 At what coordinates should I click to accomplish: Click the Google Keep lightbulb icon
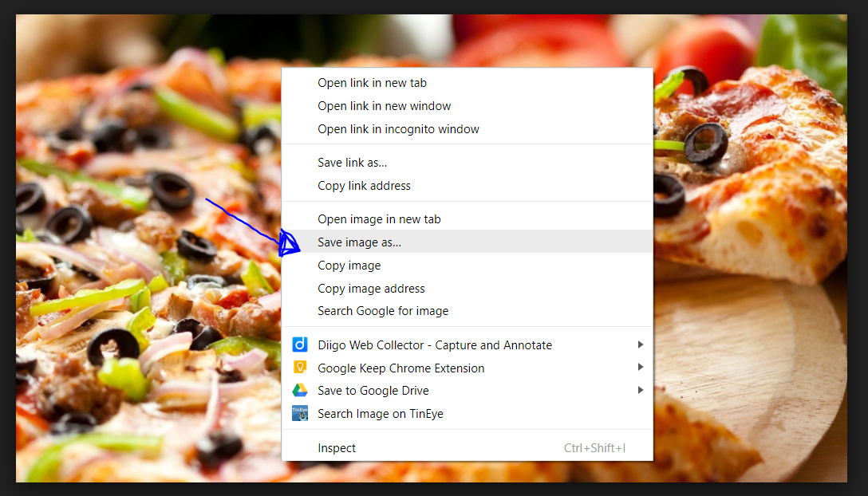click(299, 368)
